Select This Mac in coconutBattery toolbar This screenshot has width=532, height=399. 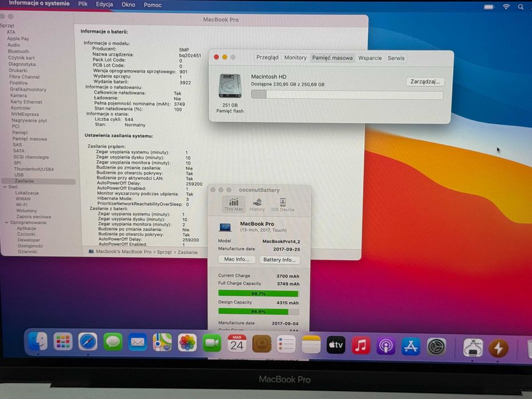coord(234,204)
